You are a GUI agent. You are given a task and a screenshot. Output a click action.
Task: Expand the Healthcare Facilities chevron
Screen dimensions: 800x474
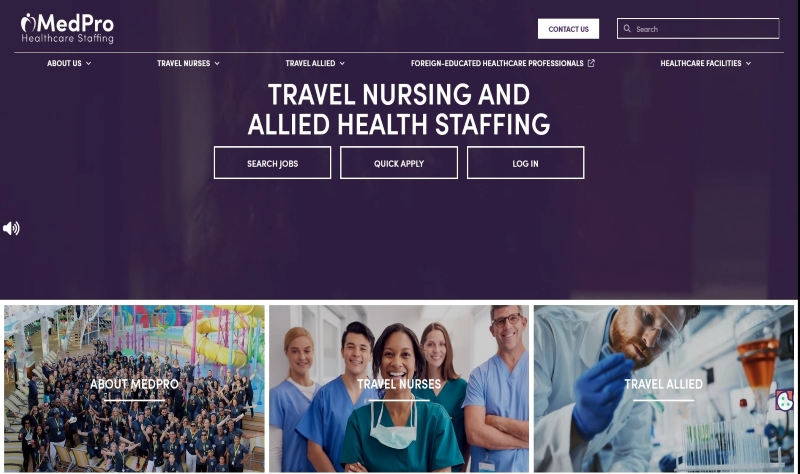tap(748, 63)
